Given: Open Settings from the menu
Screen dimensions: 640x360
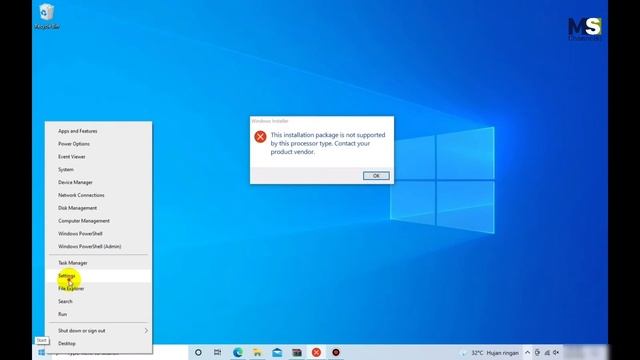Looking at the screenshot, I should [98, 276].
